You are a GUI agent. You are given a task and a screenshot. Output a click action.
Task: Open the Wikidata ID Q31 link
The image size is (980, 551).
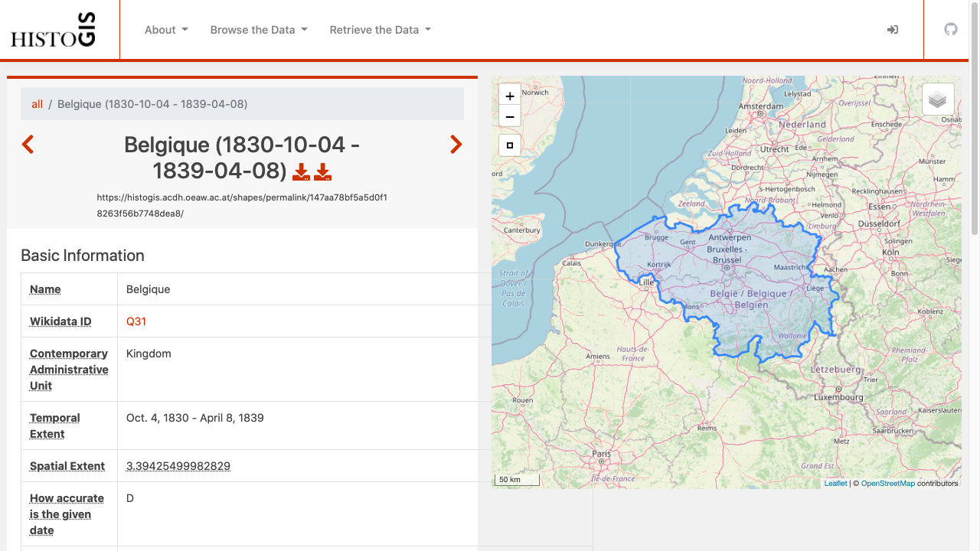[x=136, y=321]
